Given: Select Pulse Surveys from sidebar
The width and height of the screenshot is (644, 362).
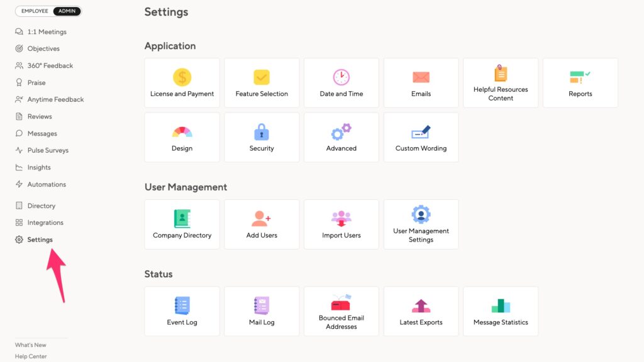Looking at the screenshot, I should [x=48, y=150].
